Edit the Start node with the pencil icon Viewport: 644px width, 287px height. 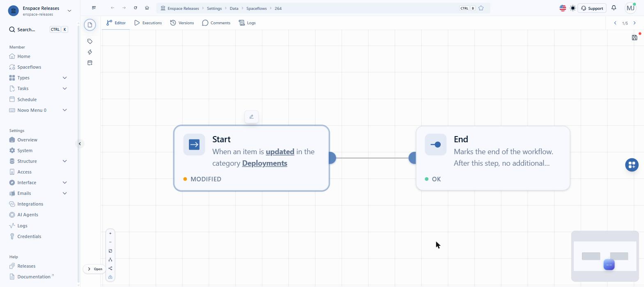point(251,116)
